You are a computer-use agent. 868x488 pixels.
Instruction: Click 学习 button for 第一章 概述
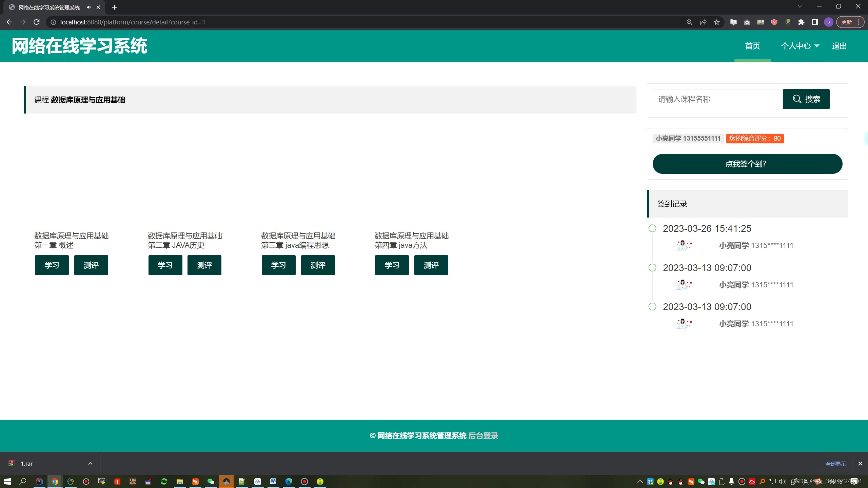[x=52, y=265]
